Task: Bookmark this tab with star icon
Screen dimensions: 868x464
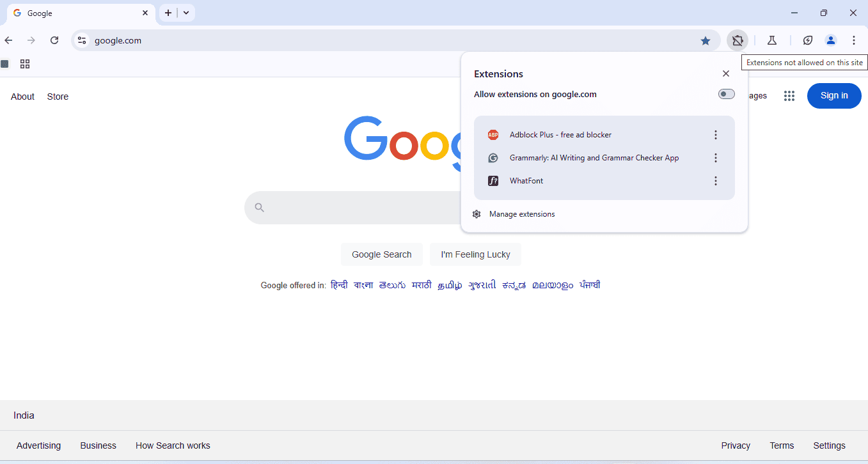Action: pyautogui.click(x=706, y=40)
